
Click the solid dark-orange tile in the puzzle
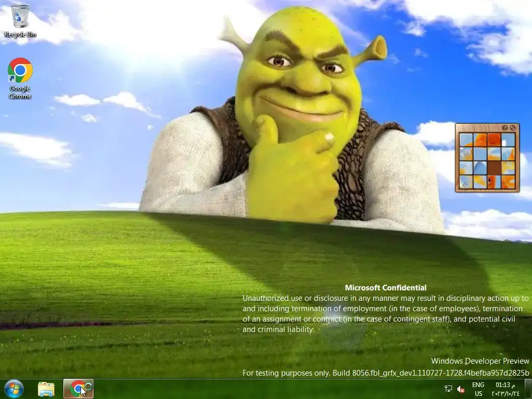pos(495,140)
